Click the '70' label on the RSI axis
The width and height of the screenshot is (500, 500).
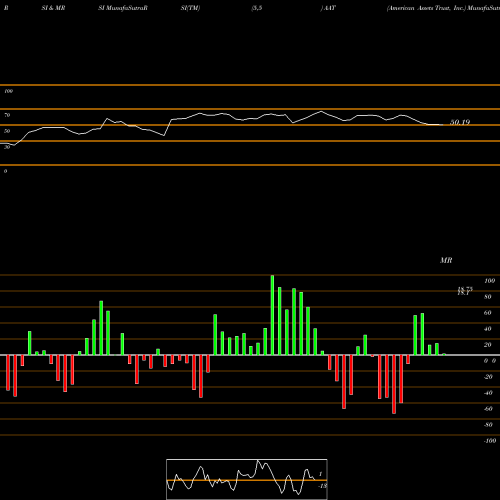pos(7,115)
